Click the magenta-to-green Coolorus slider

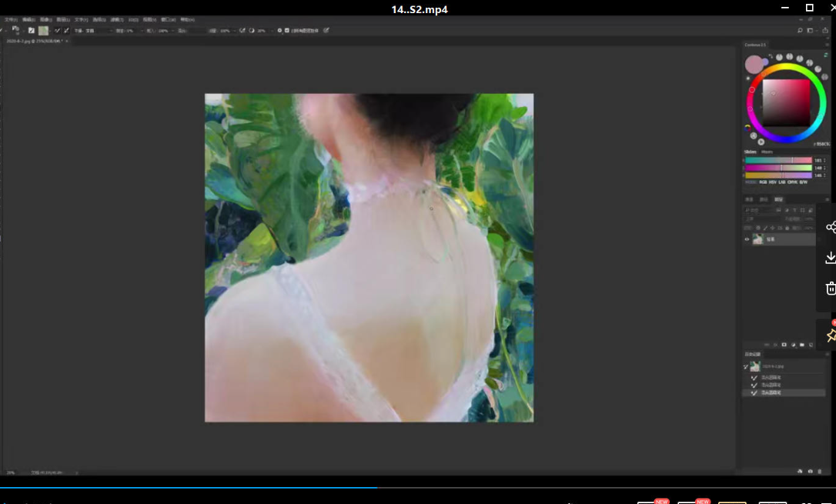778,168
